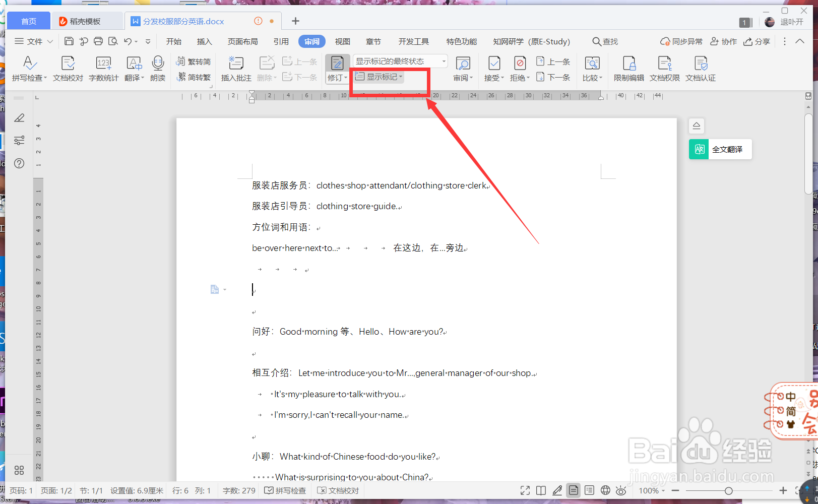This screenshot has height=504, width=818.
Task: Start 全文翻译 full-text translation
Action: click(720, 149)
